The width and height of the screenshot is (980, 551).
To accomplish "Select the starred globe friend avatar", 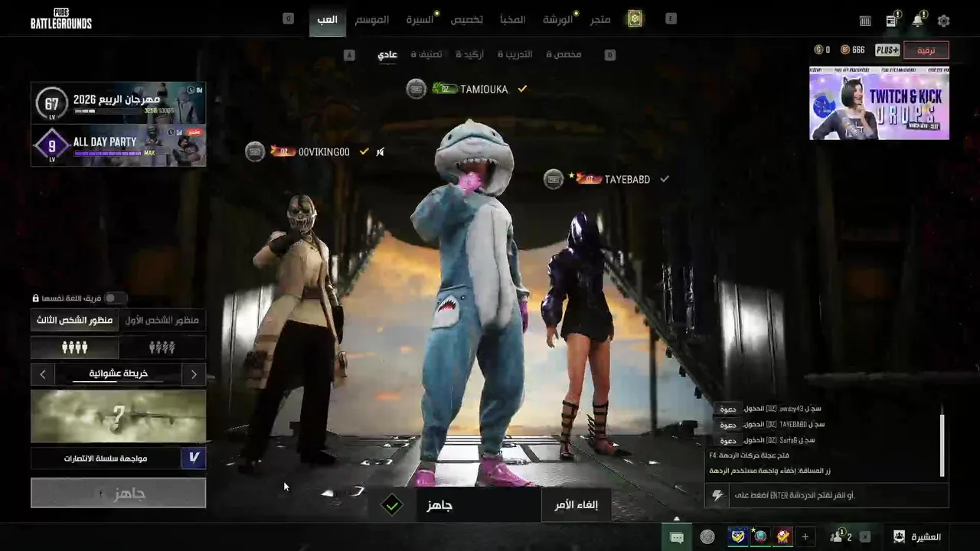I will click(x=760, y=536).
